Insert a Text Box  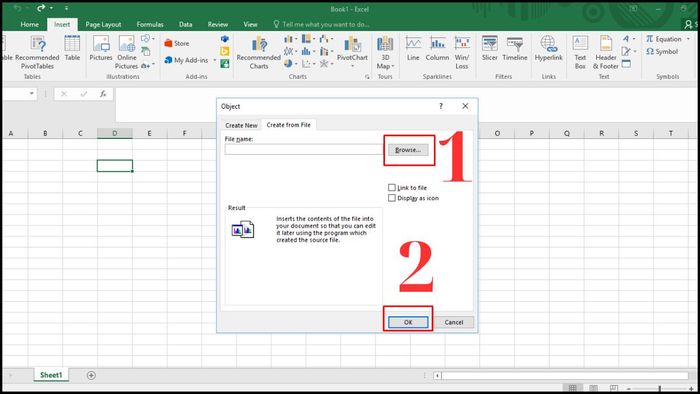580,52
